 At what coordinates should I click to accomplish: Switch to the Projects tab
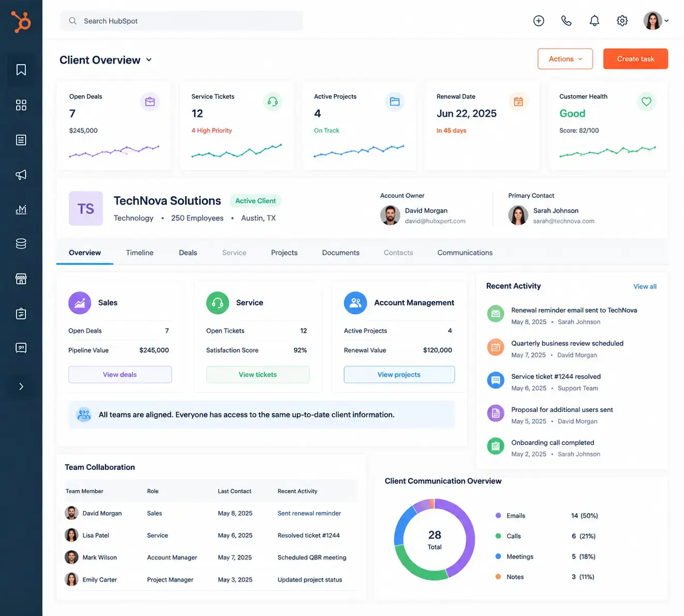(284, 253)
